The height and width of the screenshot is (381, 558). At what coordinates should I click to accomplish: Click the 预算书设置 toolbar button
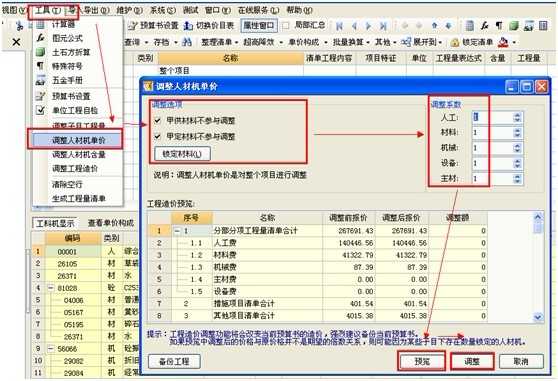click(153, 26)
